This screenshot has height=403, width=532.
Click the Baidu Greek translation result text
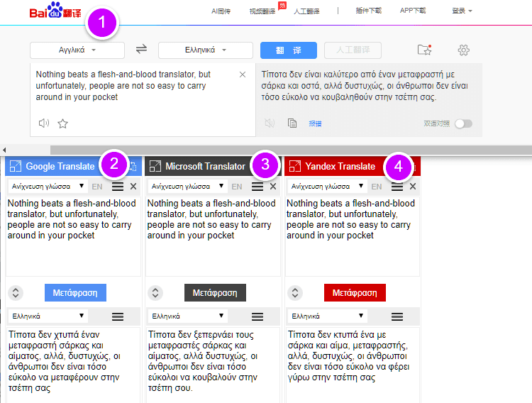365,86
